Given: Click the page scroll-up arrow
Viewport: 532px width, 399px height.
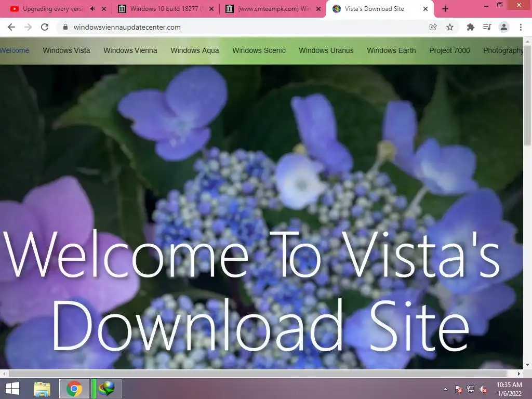Looking at the screenshot, I should (528, 42).
